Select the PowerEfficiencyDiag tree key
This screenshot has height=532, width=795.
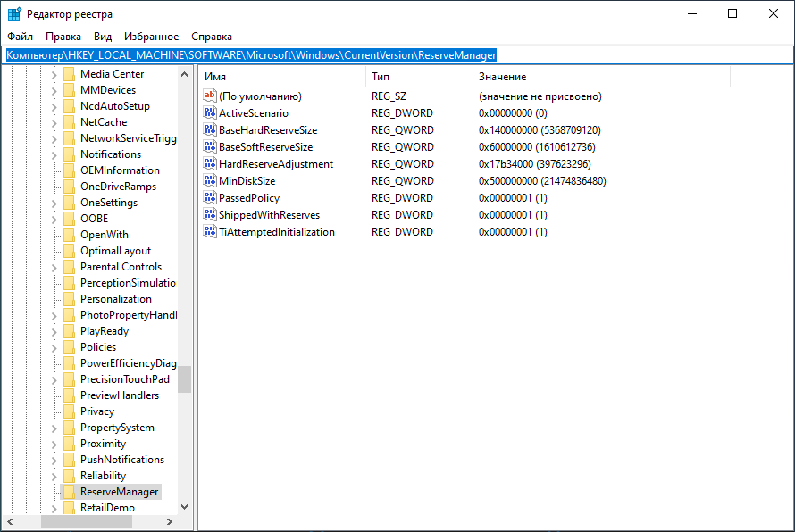tap(129, 363)
